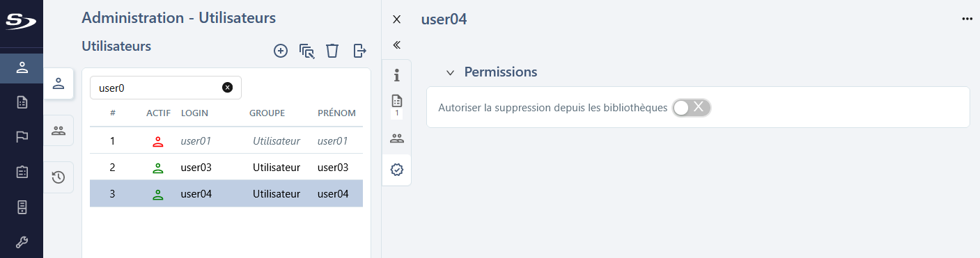Select the user03 row in the table
This screenshot has width=980, height=258.
tap(226, 167)
